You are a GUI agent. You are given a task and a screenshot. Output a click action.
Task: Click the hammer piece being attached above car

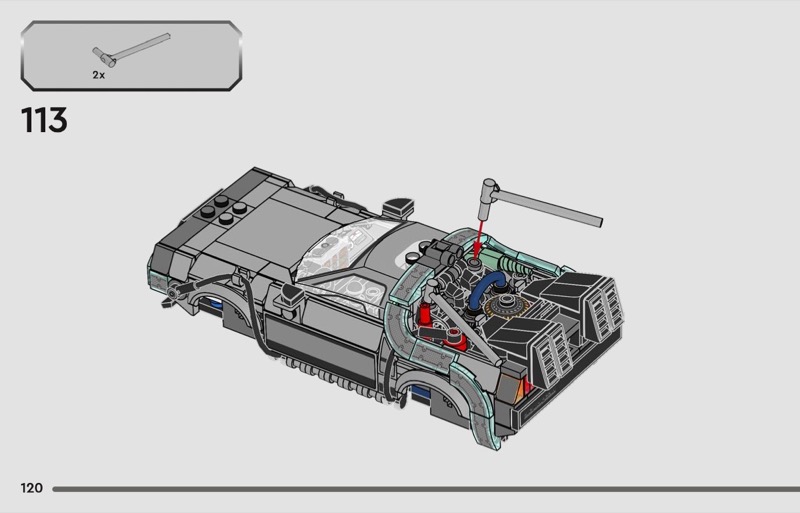[x=540, y=200]
